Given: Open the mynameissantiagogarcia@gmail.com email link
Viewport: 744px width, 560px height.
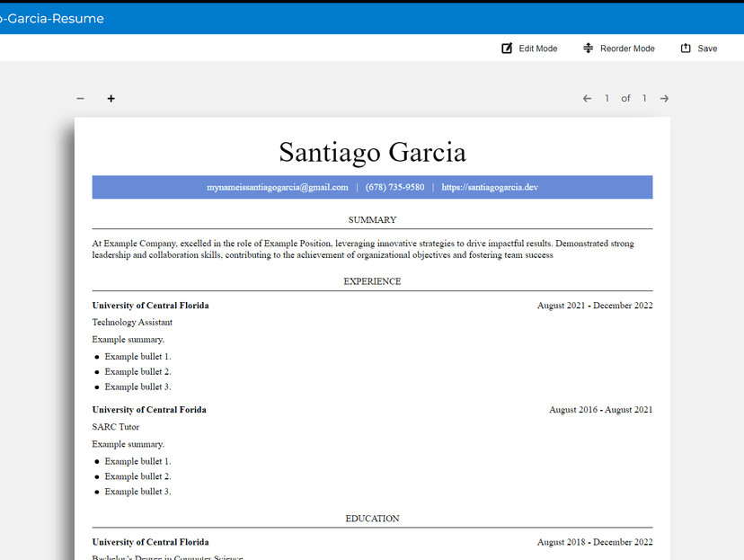Looking at the screenshot, I should [277, 188].
